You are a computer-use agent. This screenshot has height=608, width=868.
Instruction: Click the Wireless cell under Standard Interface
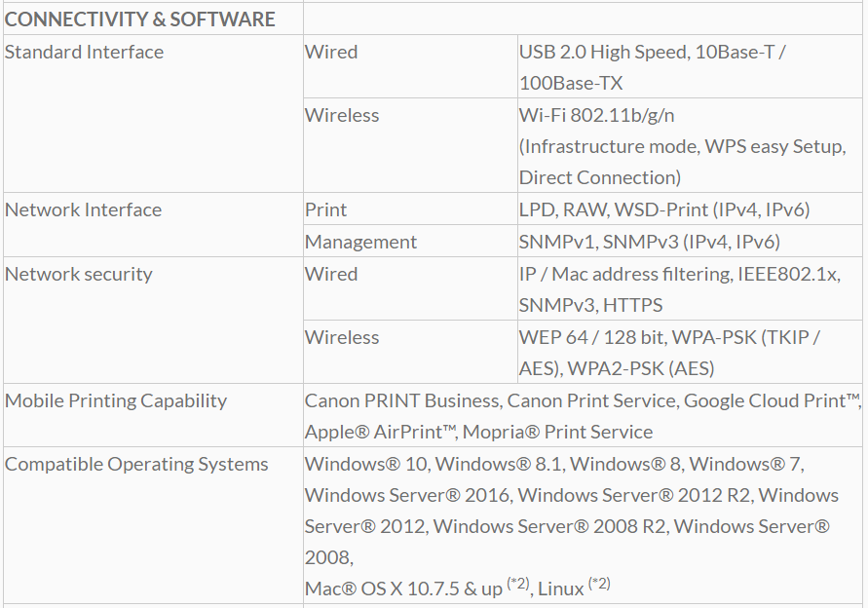pyautogui.click(x=342, y=115)
